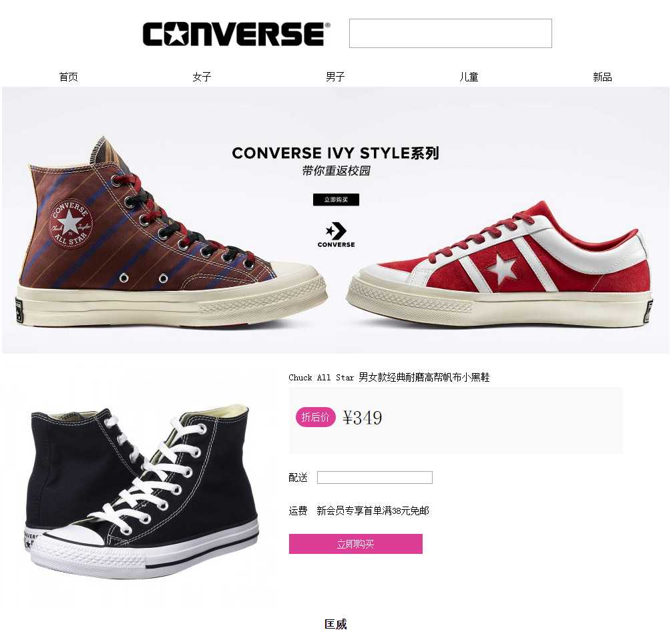Image resolution: width=671 pixels, height=644 pixels.
Task: Click the Chuck All Star product title
Action: click(x=389, y=377)
